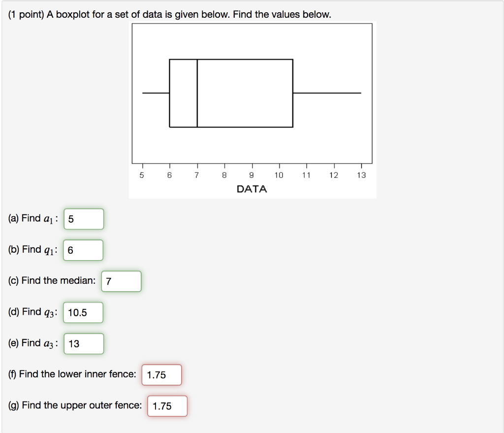The height and width of the screenshot is (433, 504).
Task: Click the upper outer fence answer box
Action: [166, 406]
